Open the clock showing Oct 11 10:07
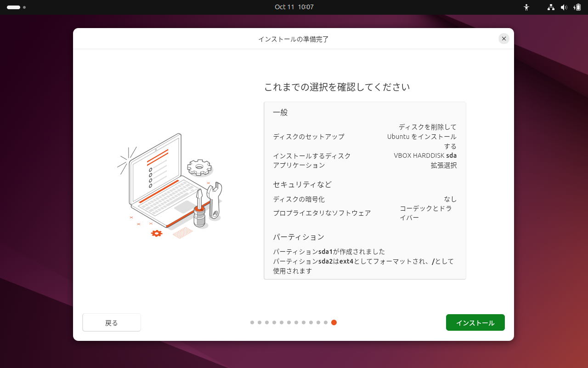 pyautogui.click(x=294, y=7)
